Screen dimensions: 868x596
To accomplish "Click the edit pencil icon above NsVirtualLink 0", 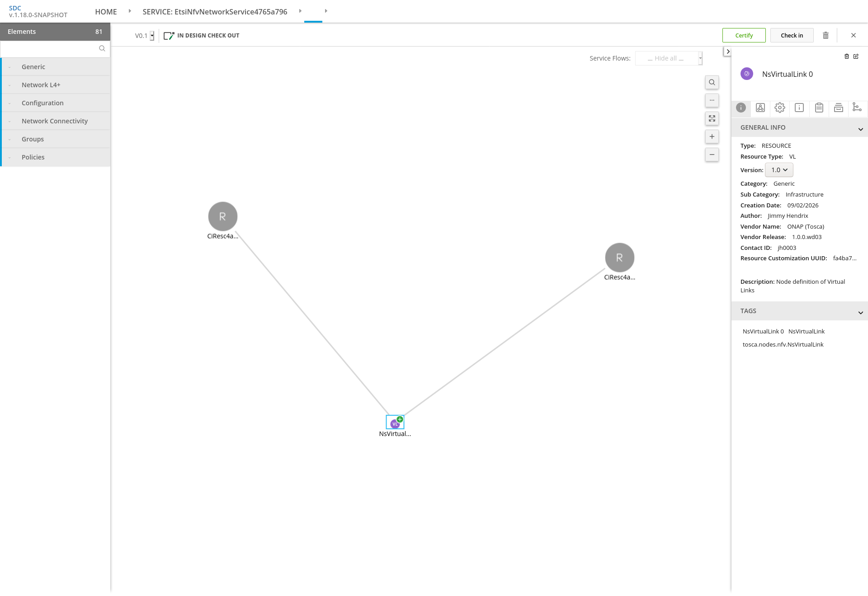I will coord(856,56).
